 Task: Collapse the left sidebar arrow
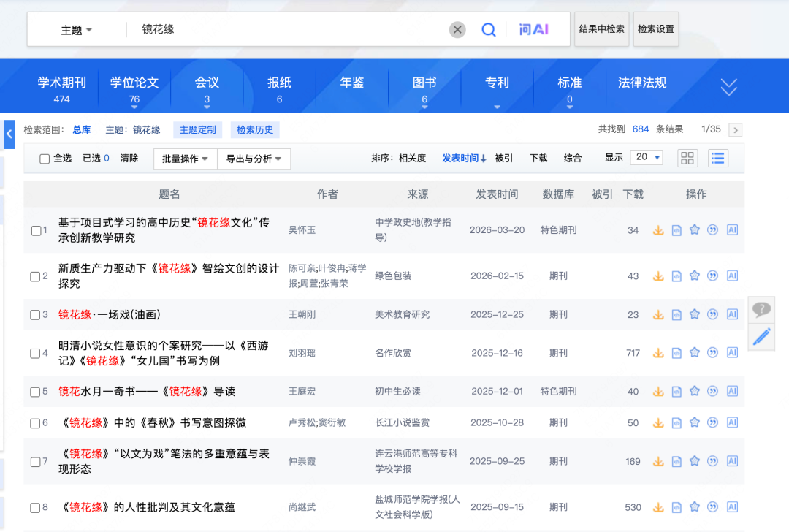pyautogui.click(x=9, y=134)
